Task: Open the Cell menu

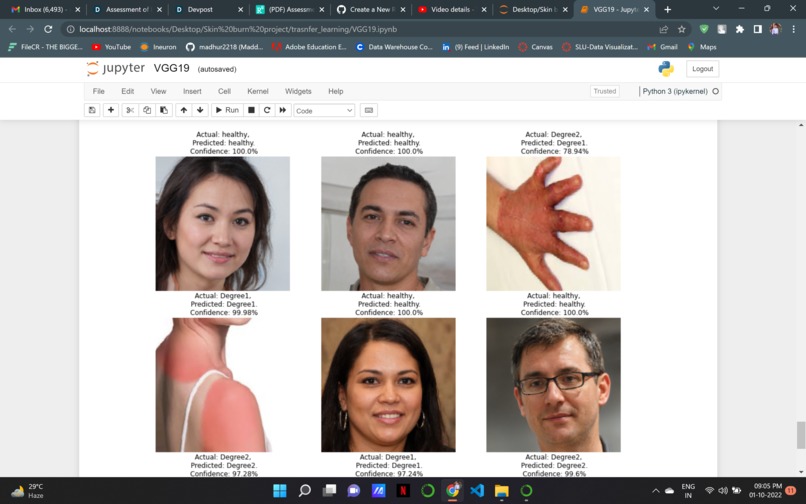Action: tap(224, 91)
